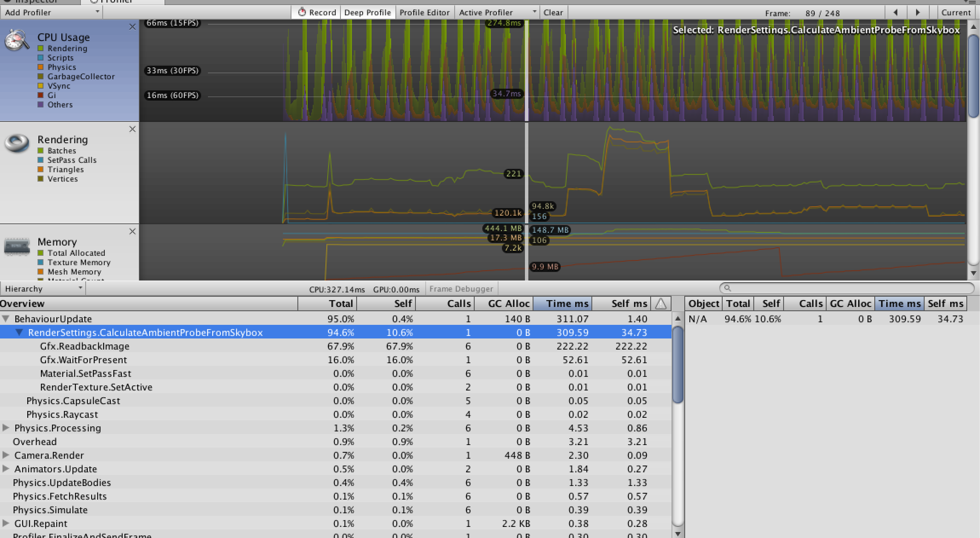The height and width of the screenshot is (538, 980).
Task: Close the CPU Usage profiler panel
Action: tap(133, 27)
